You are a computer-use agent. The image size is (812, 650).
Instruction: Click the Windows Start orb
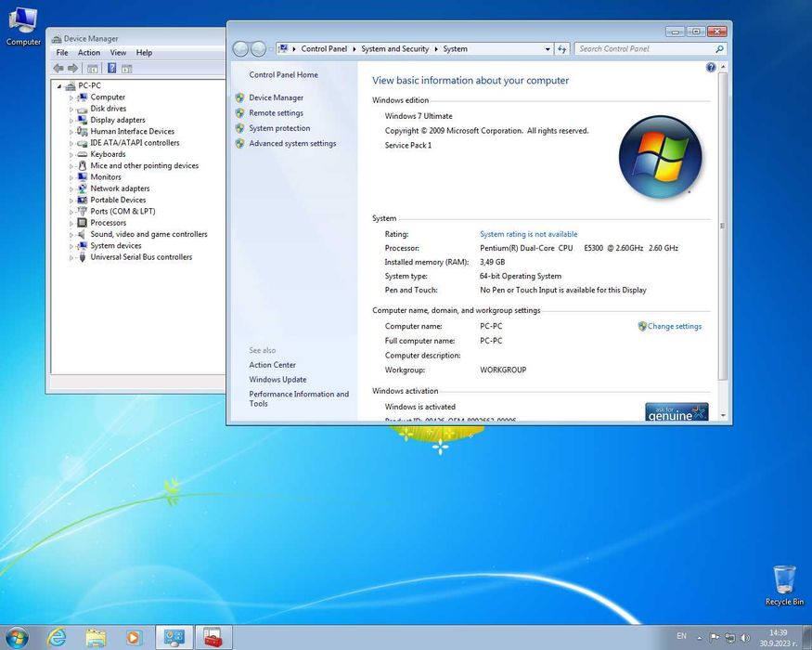pos(18,637)
